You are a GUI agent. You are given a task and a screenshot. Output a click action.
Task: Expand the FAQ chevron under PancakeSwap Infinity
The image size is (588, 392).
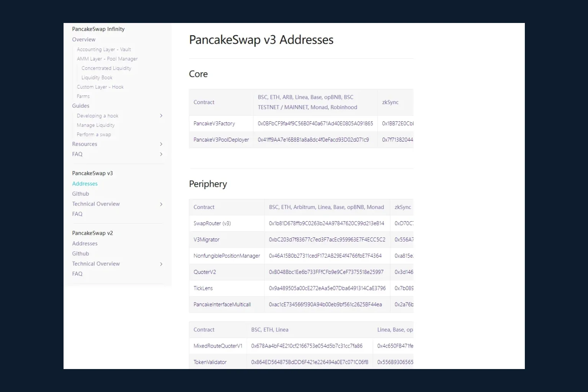[161, 154]
